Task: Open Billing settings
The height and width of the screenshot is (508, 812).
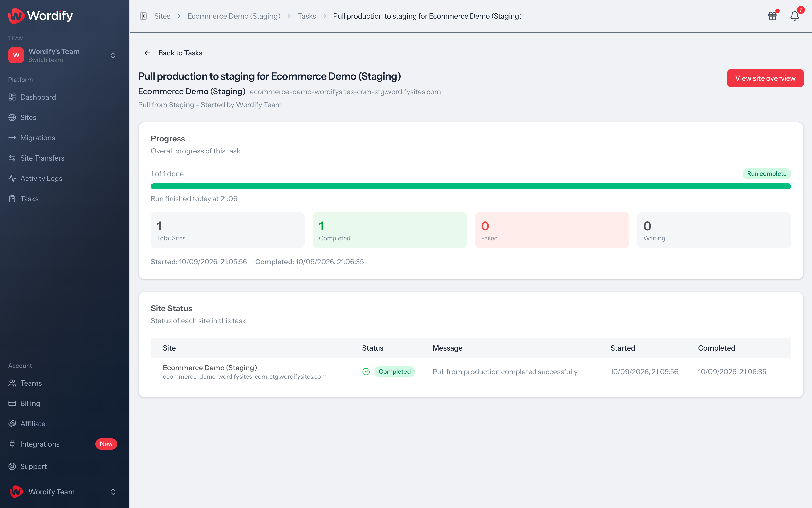Action: [30, 403]
